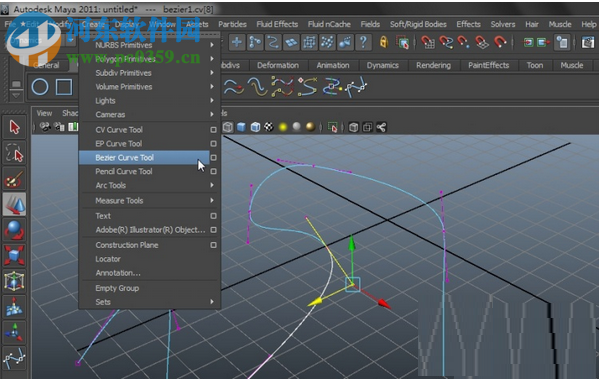Activate the Move tool cone icon
599x380 pixels.
pyautogui.click(x=15, y=204)
